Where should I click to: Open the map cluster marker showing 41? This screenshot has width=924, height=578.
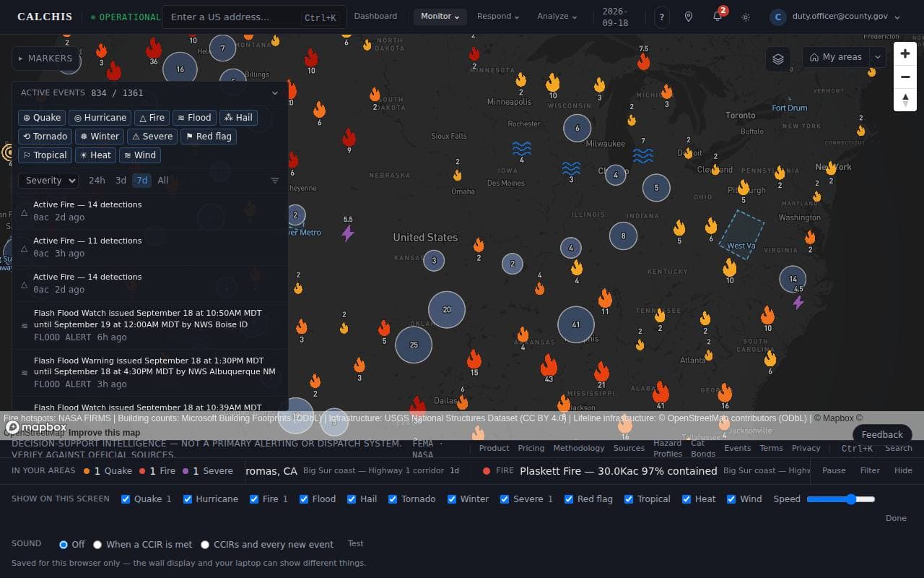coord(576,324)
